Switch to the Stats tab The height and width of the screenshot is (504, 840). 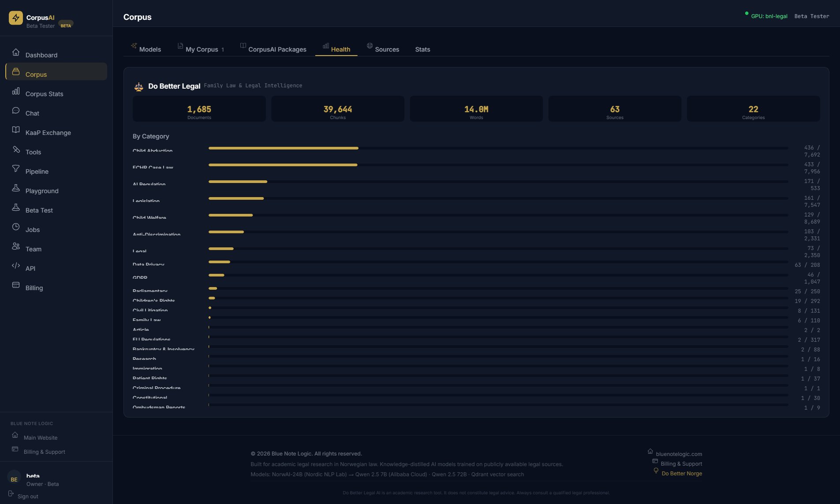422,49
